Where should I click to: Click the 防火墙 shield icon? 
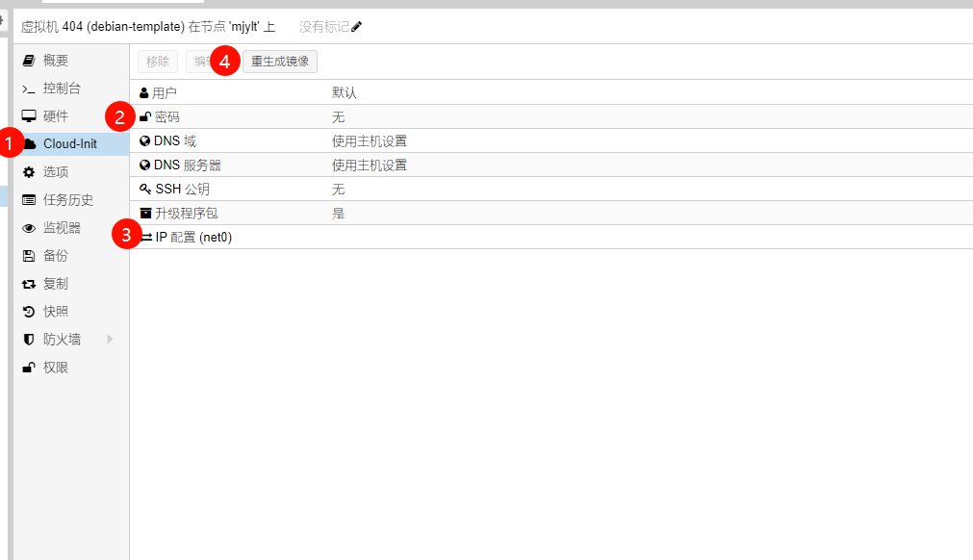(29, 340)
